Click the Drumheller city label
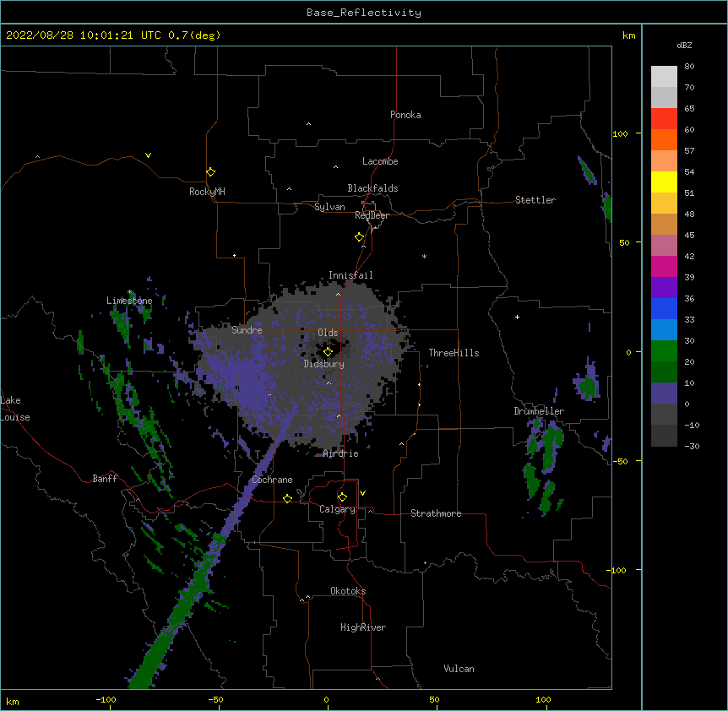The height and width of the screenshot is (711, 728). coord(539,411)
